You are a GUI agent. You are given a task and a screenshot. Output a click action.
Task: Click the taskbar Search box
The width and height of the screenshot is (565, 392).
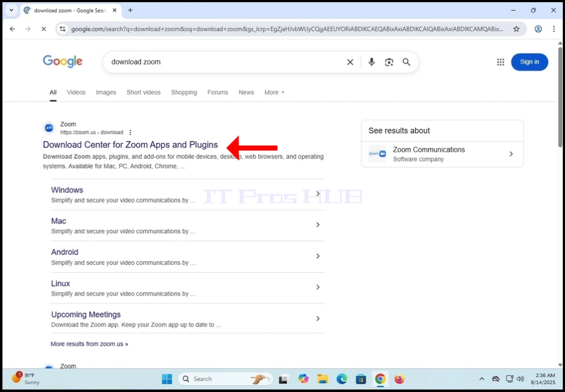coord(226,379)
